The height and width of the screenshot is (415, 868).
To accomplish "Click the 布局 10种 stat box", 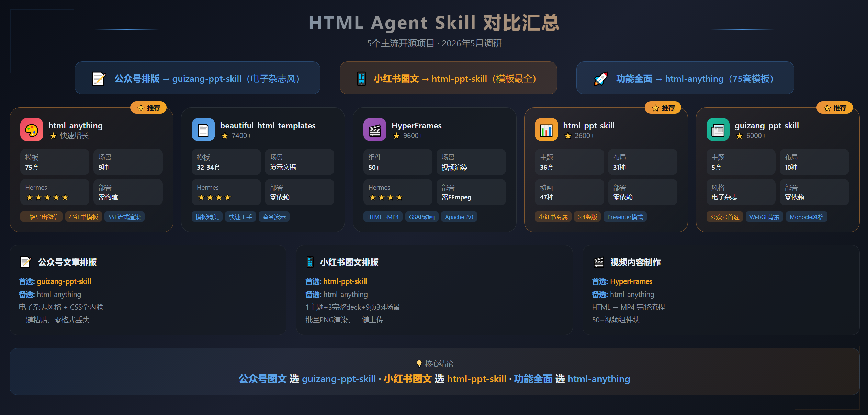I will point(814,162).
